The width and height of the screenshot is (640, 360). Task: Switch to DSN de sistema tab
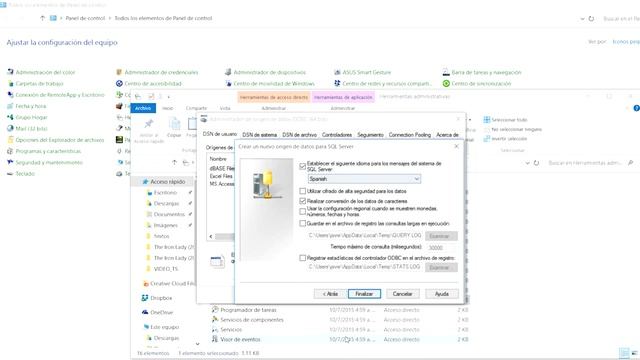coord(260,135)
